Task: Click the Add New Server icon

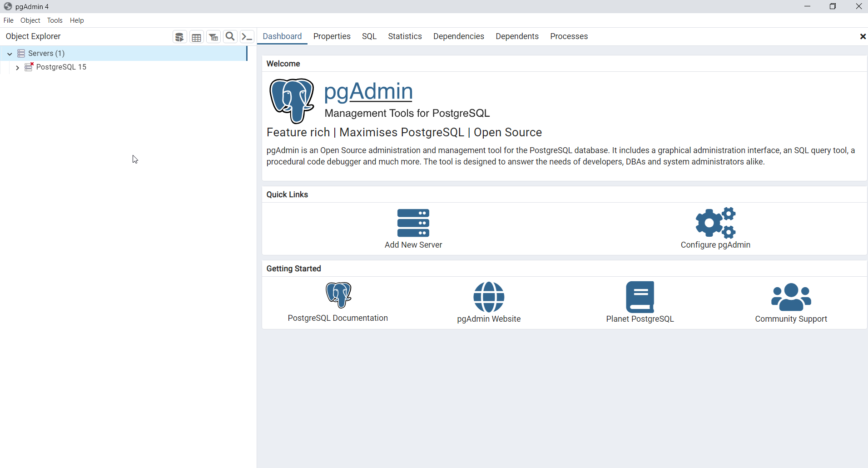Action: coord(413,223)
